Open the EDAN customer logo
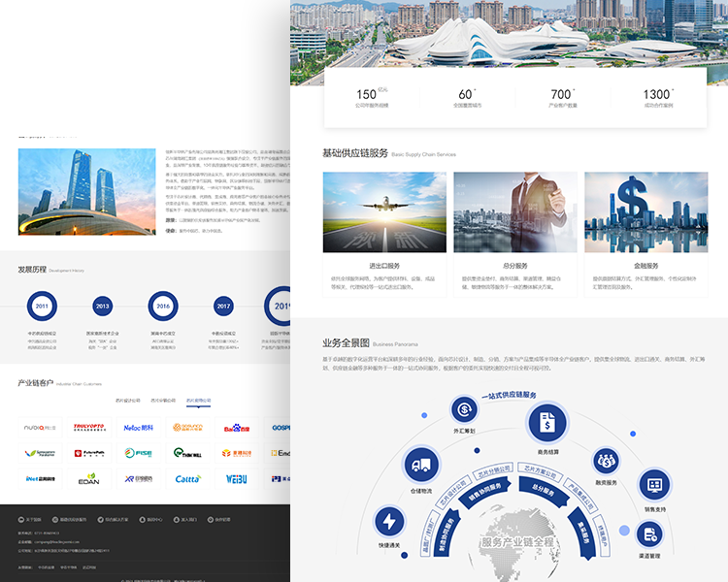The image size is (728, 582). coord(89,479)
